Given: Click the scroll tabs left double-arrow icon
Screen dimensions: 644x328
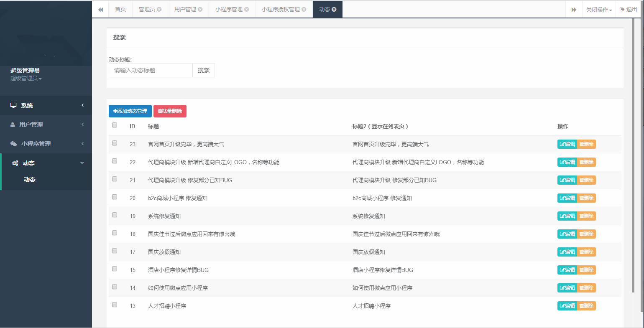Looking at the screenshot, I should [x=100, y=10].
